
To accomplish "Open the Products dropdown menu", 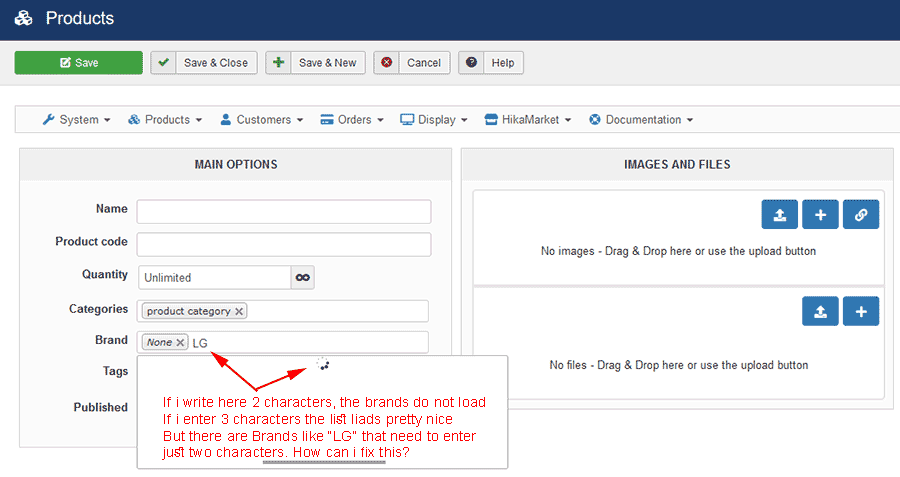I will click(x=165, y=119).
